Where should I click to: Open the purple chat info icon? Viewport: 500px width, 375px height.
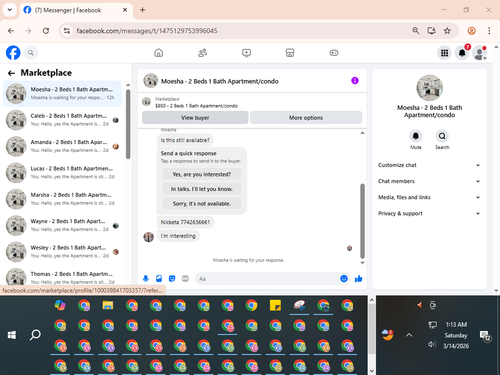click(x=355, y=81)
